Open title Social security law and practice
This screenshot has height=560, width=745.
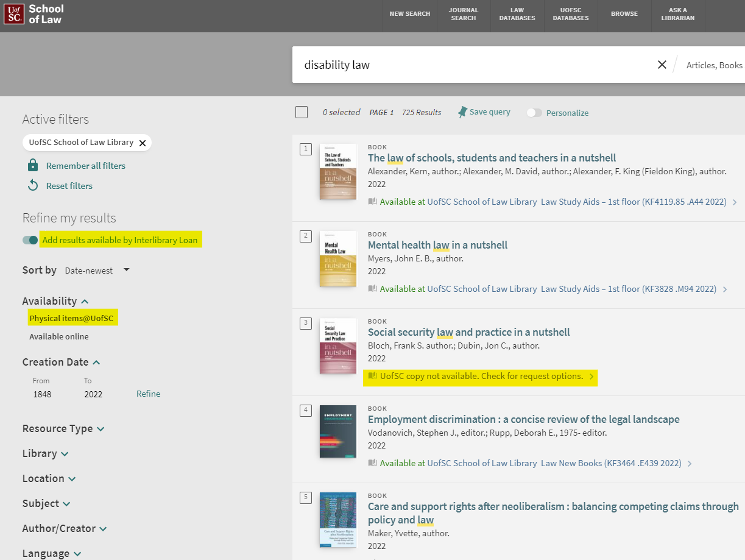pyautogui.click(x=469, y=332)
